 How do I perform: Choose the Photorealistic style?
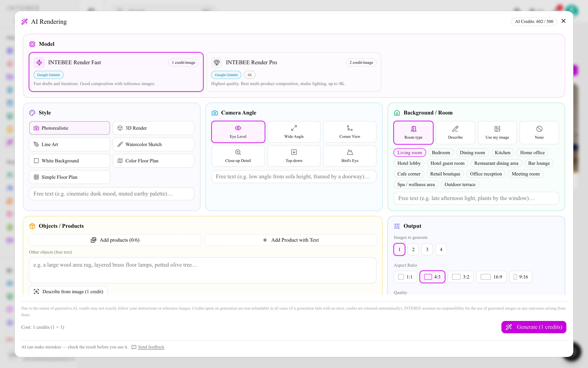[69, 128]
